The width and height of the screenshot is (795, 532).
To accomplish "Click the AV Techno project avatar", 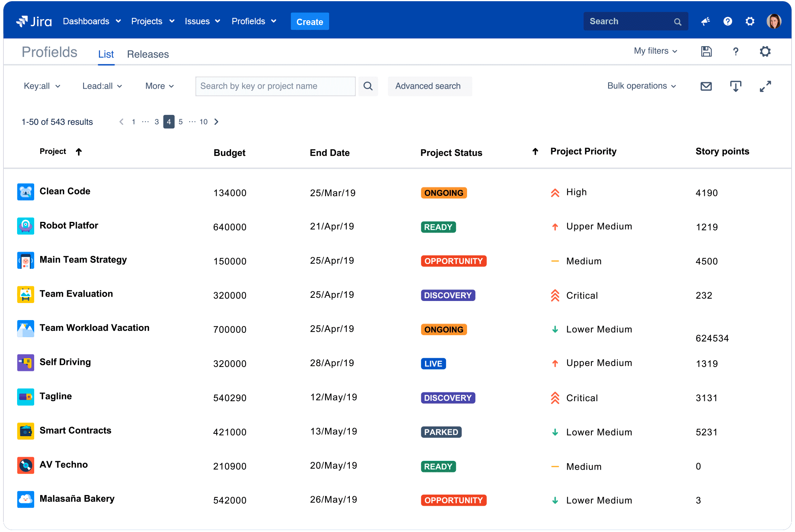I will pyautogui.click(x=25, y=466).
